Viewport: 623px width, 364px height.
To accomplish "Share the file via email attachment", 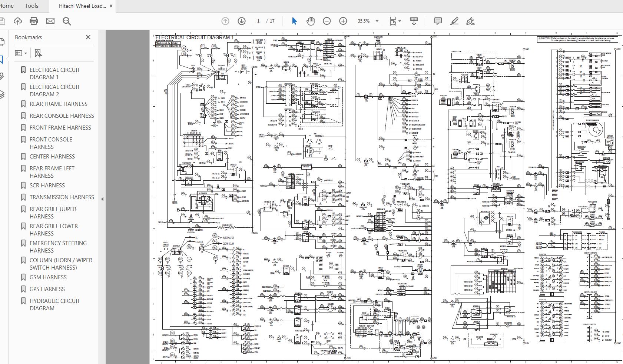I will click(50, 21).
